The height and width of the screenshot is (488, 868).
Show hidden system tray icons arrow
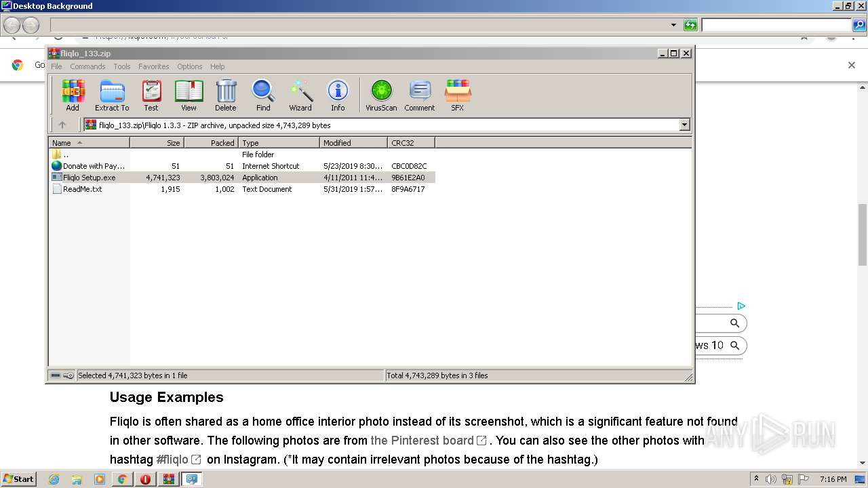pyautogui.click(x=756, y=479)
